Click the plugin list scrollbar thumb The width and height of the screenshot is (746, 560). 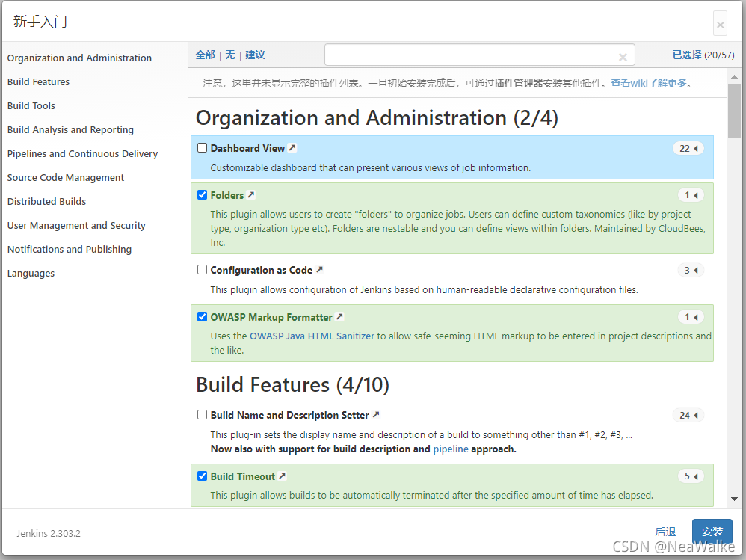[734, 111]
